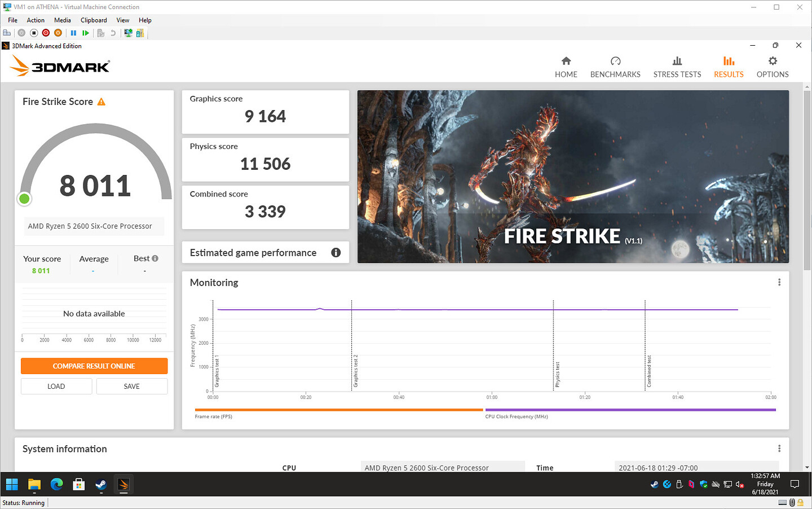Click the orange Save state toolbar icon
Viewport: 812px width, 509px height.
58,33
